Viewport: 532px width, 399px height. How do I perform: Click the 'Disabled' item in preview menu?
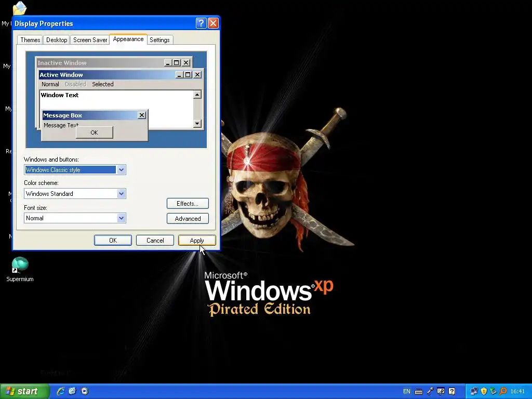point(75,84)
